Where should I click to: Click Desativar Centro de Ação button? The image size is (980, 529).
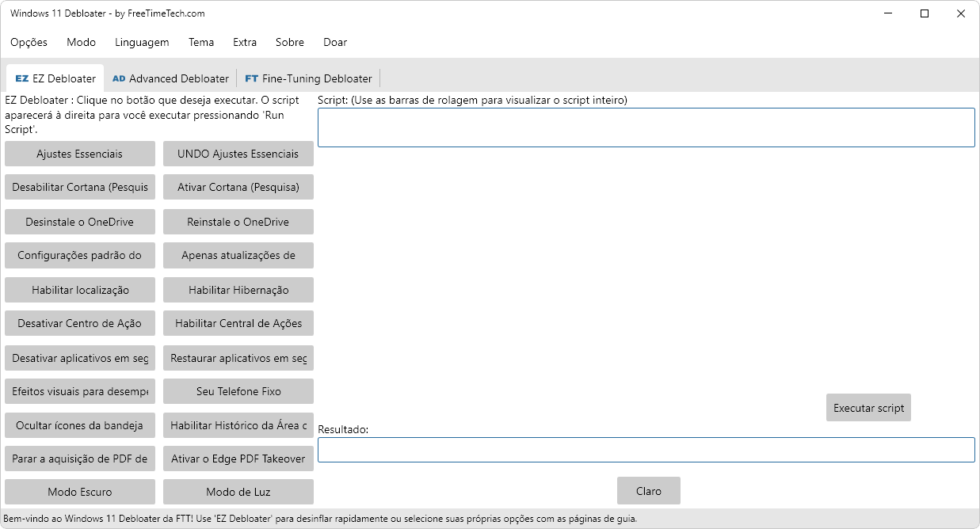tap(79, 323)
